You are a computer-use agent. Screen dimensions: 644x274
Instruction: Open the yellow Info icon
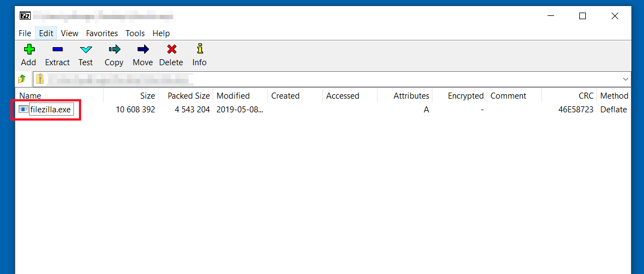coord(200,50)
